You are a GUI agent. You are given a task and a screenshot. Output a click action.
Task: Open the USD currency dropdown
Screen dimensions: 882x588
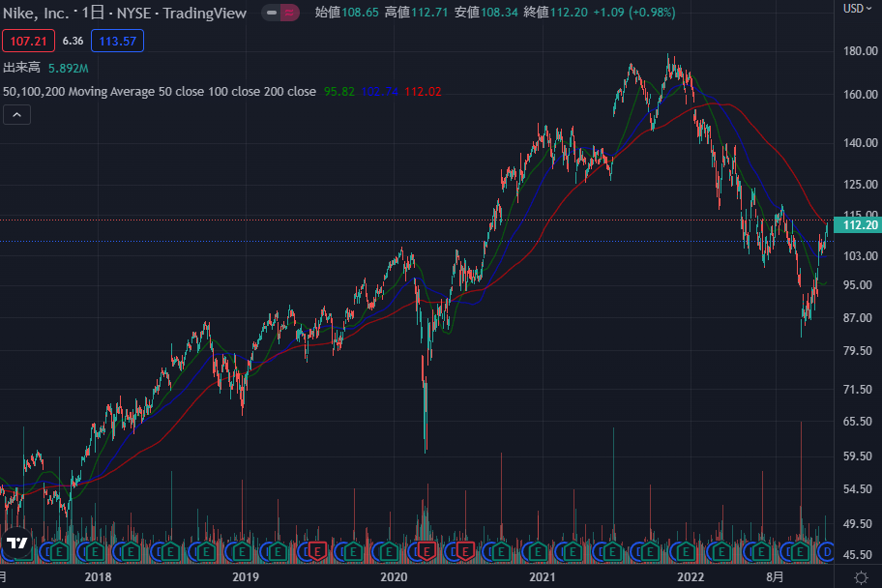pos(857,9)
